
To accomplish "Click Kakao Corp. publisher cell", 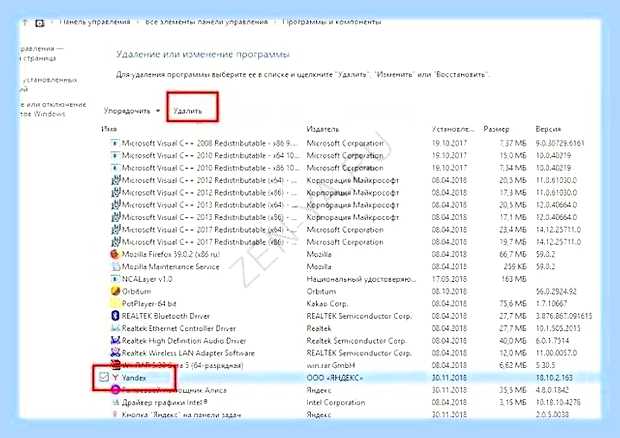I will [x=327, y=304].
